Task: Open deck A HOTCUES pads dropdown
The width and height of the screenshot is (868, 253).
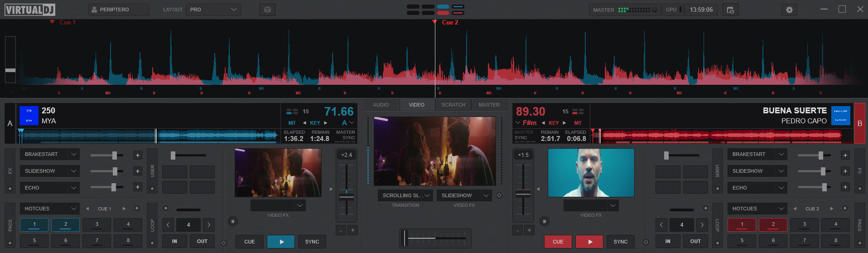Action: pyautogui.click(x=50, y=209)
